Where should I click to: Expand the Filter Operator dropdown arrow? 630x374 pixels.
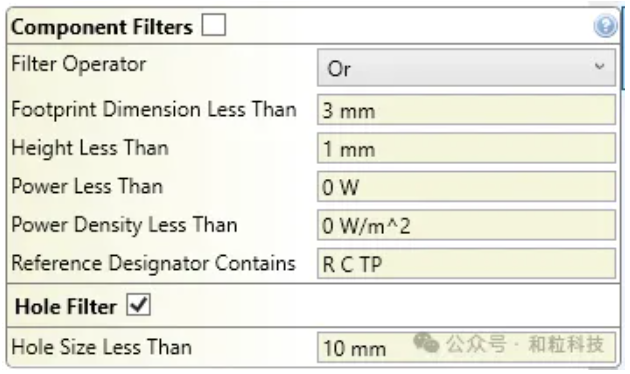pyautogui.click(x=599, y=67)
